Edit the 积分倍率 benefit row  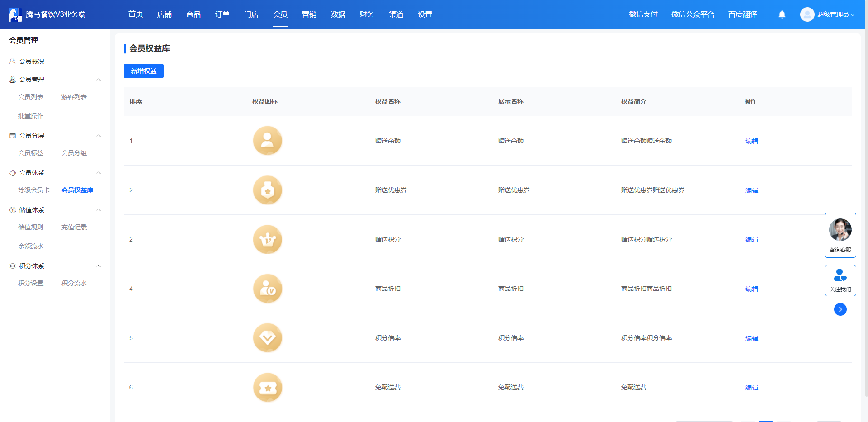(752, 338)
